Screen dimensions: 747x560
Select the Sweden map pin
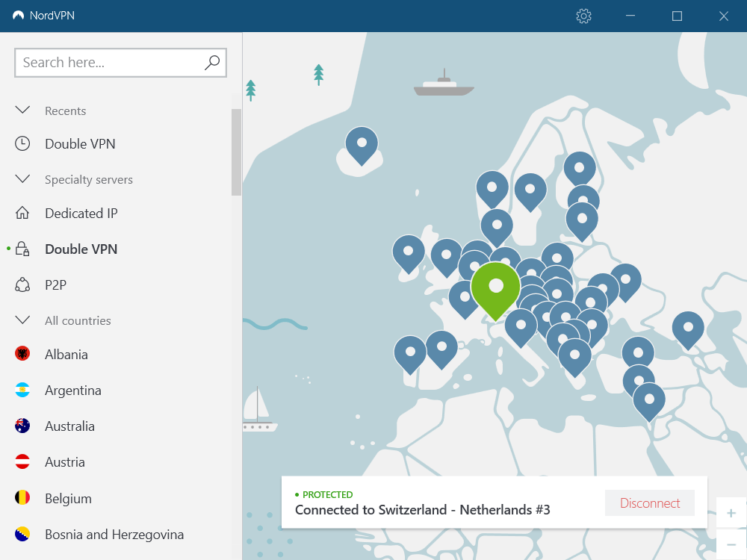[530, 192]
